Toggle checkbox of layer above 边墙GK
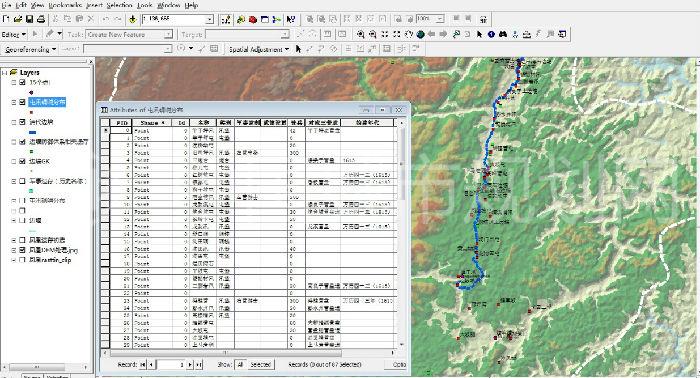The image size is (700, 378). pos(22,141)
